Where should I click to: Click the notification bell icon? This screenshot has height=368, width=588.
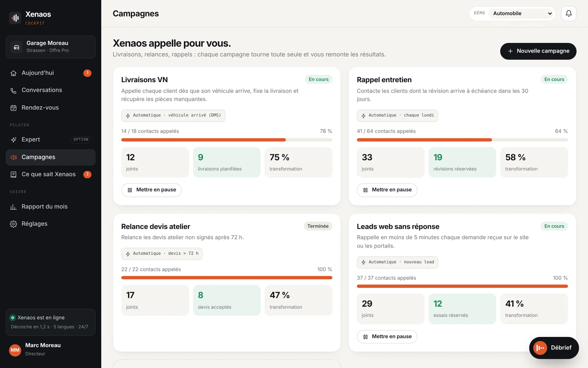(568, 13)
